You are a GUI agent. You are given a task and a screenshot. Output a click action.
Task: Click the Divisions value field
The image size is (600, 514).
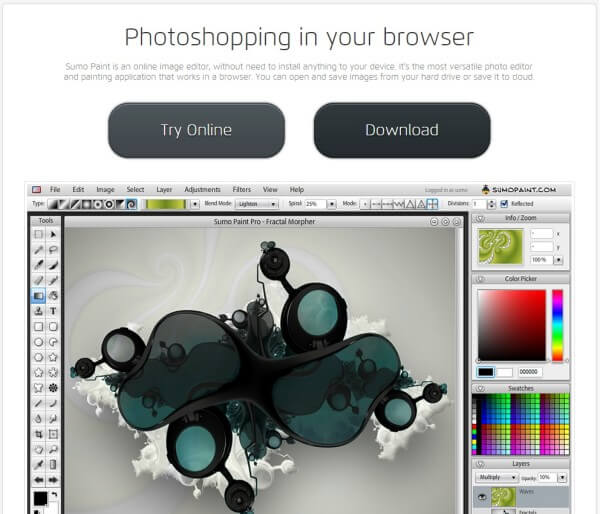click(480, 204)
